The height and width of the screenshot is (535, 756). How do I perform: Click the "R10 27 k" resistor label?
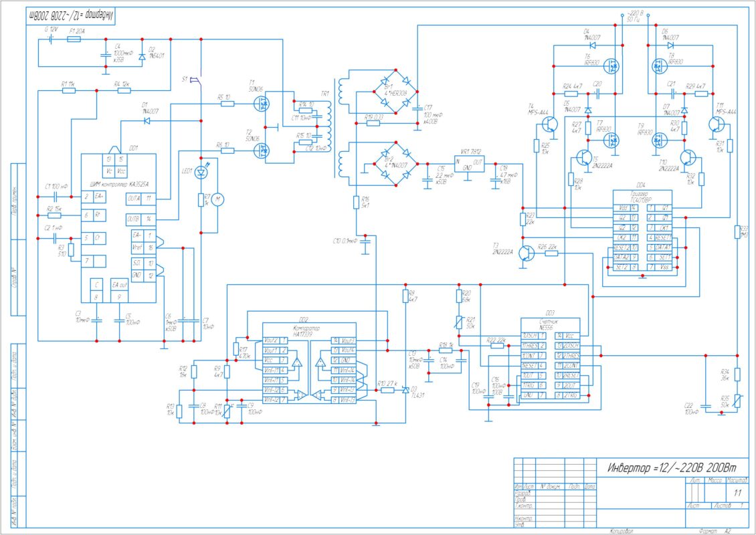[x=387, y=383]
